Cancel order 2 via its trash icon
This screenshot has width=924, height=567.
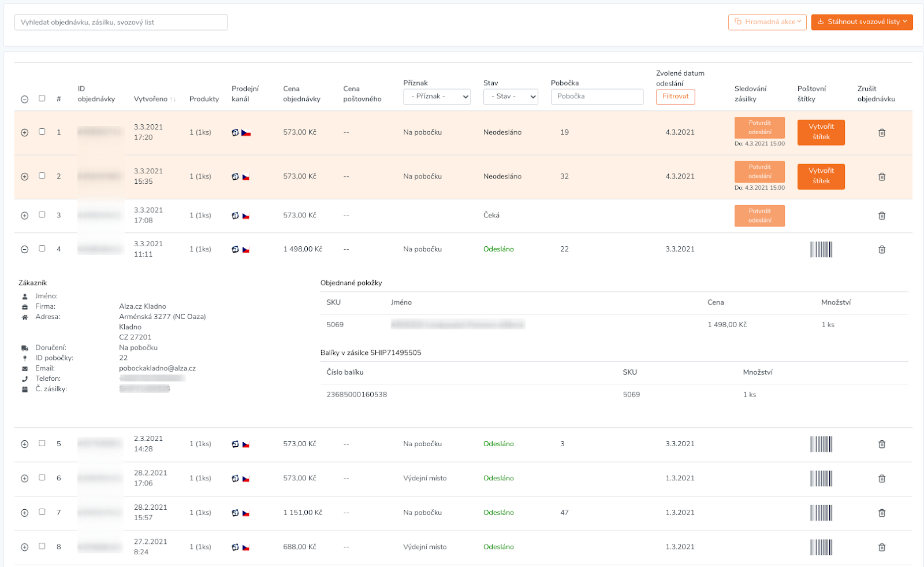coord(882,177)
